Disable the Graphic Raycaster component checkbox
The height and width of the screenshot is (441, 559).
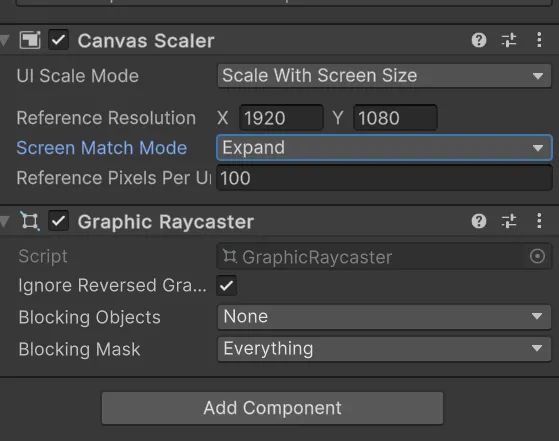click(58, 221)
